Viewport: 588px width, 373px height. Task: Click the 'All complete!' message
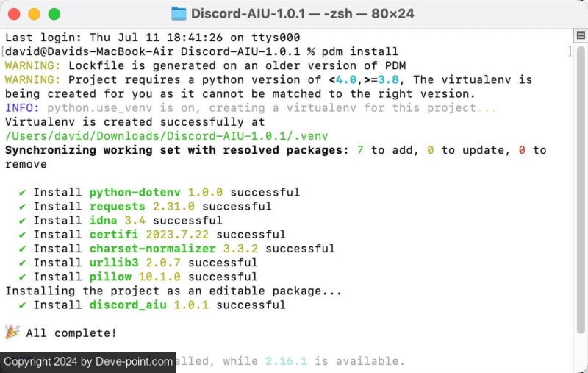point(71,333)
